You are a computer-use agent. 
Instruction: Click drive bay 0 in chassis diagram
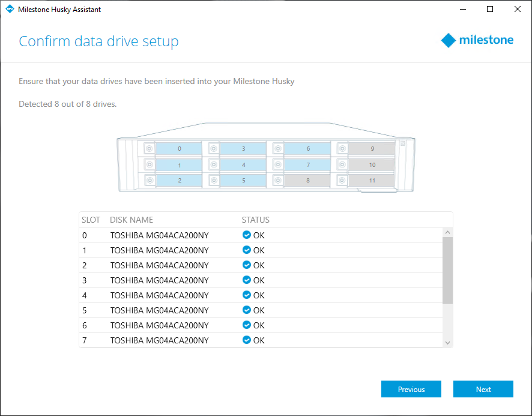coord(179,148)
